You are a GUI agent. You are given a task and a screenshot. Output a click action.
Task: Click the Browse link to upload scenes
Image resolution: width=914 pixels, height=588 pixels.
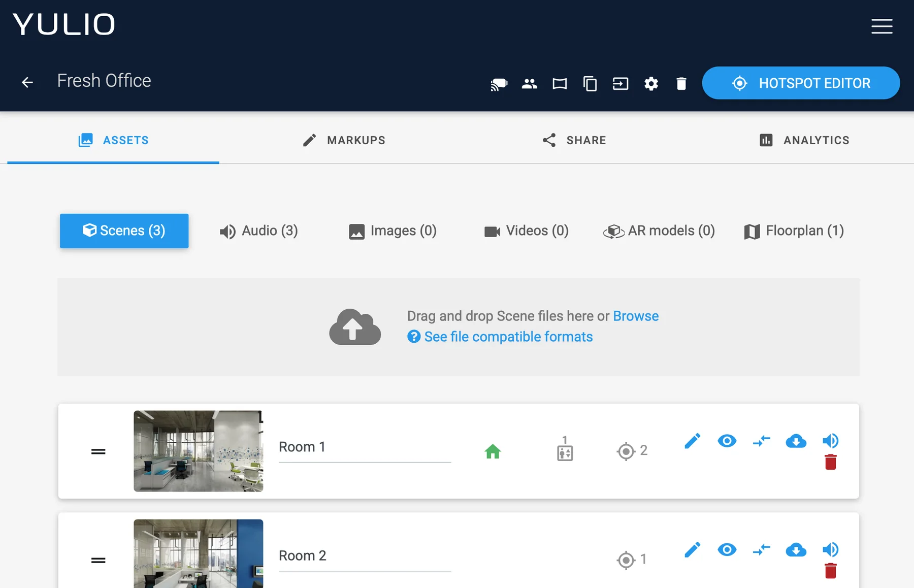(x=636, y=316)
